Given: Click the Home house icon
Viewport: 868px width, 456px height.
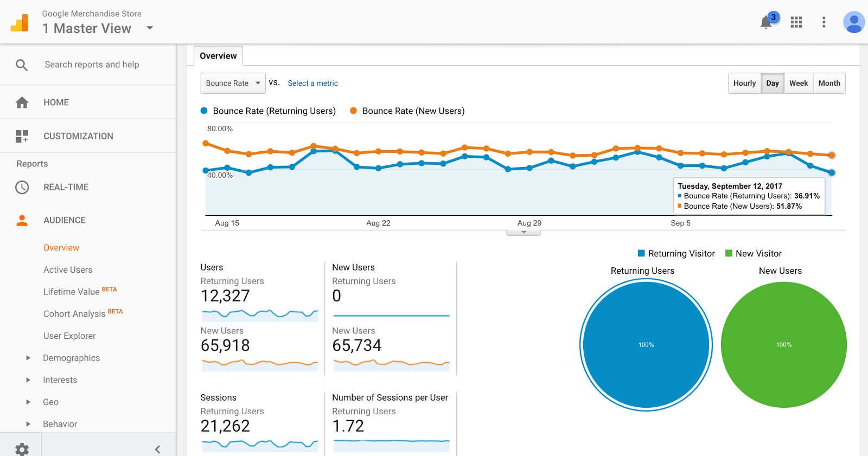Looking at the screenshot, I should 22,102.
